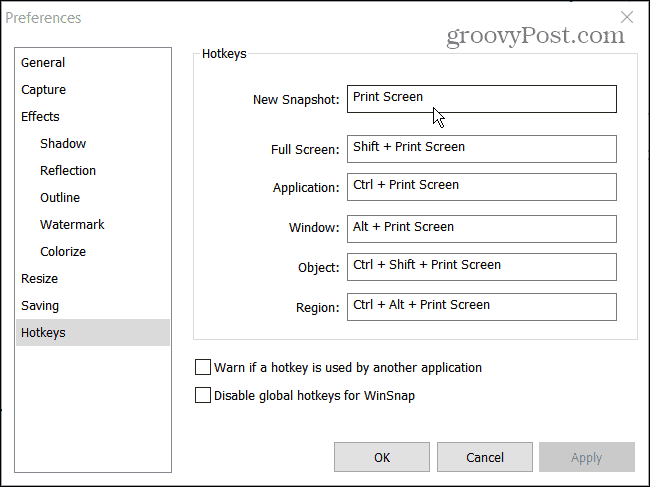Click the New Snapshot hotkey field
The image size is (650, 487).
481,98
